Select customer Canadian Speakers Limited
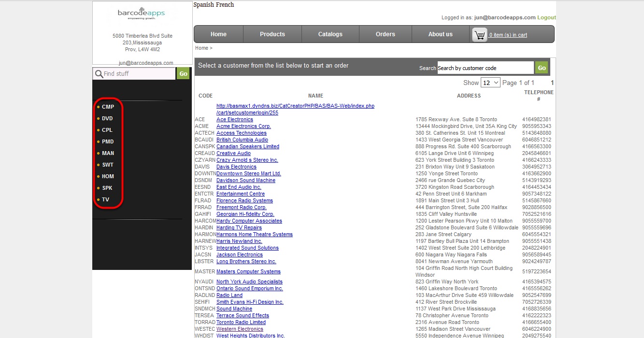Viewport: 644px width, 338px height. point(248,146)
